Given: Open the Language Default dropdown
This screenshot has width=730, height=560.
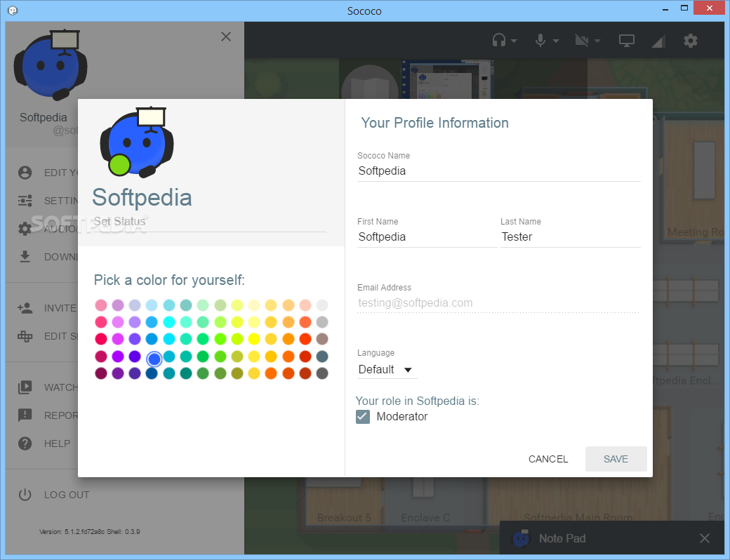Looking at the screenshot, I should [x=387, y=370].
